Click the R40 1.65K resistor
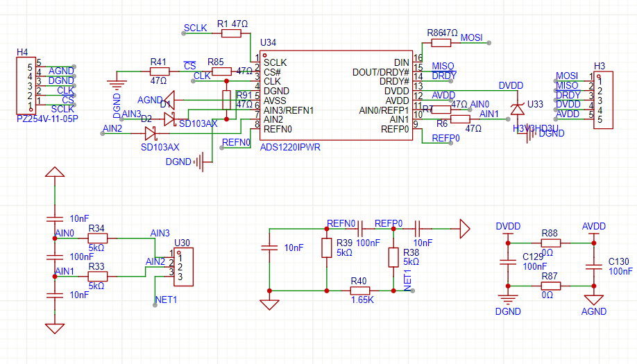The height and width of the screenshot is (364, 637). (x=359, y=291)
